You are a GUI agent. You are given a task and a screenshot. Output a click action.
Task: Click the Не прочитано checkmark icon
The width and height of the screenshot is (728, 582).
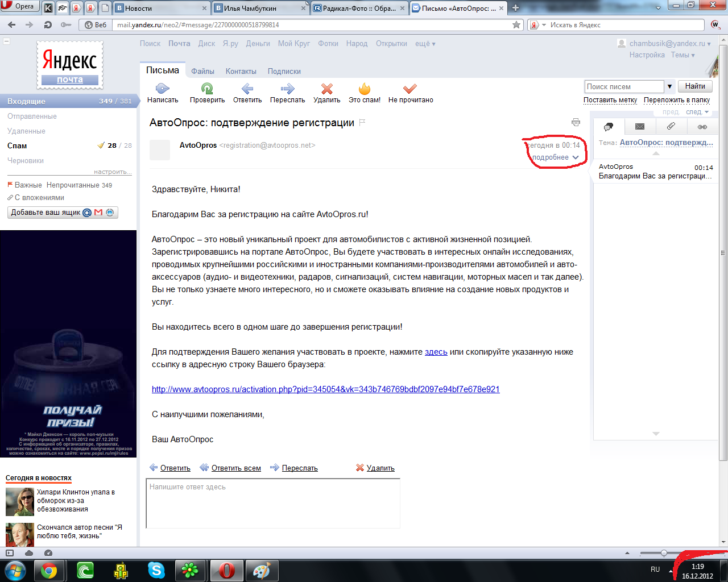[x=410, y=89]
